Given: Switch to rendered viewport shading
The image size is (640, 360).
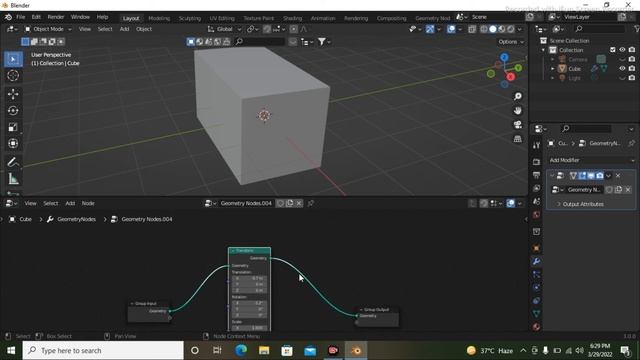Looking at the screenshot, I should [511, 29].
